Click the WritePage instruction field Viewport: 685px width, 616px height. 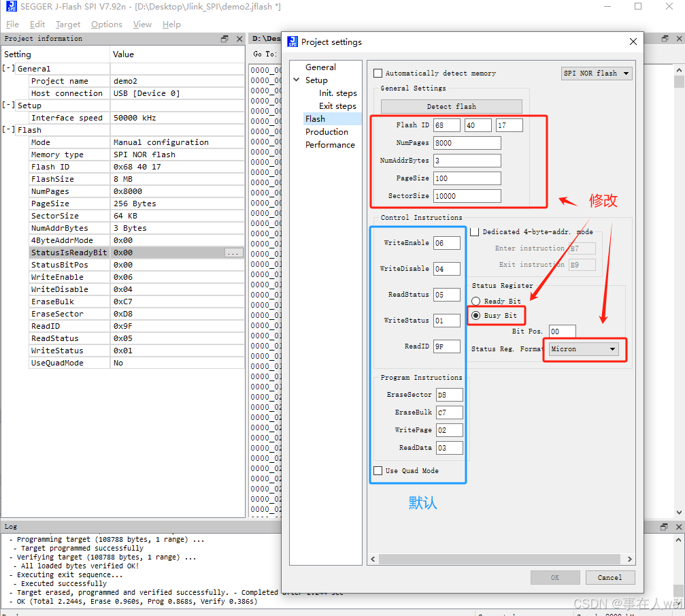[450, 429]
